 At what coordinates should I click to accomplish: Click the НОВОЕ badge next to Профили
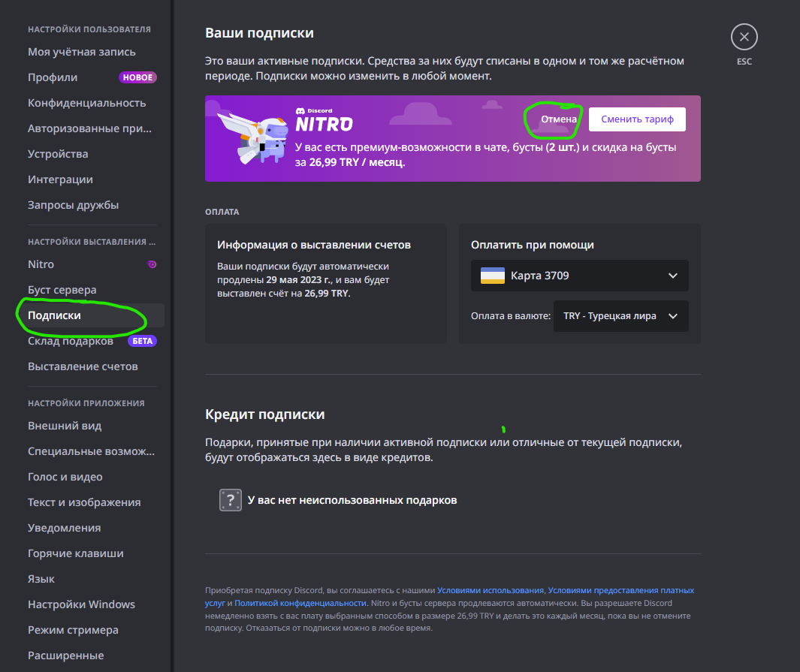click(137, 77)
